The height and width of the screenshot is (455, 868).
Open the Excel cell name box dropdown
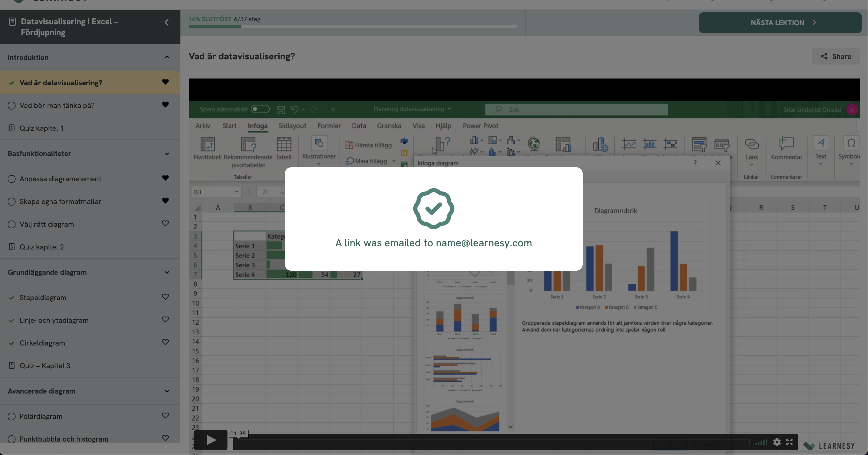pos(237,192)
